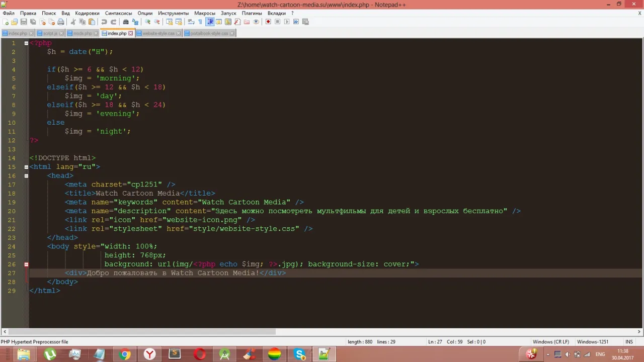The image size is (644, 362).
Task: Toggle word wrap
Action: pos(190,22)
